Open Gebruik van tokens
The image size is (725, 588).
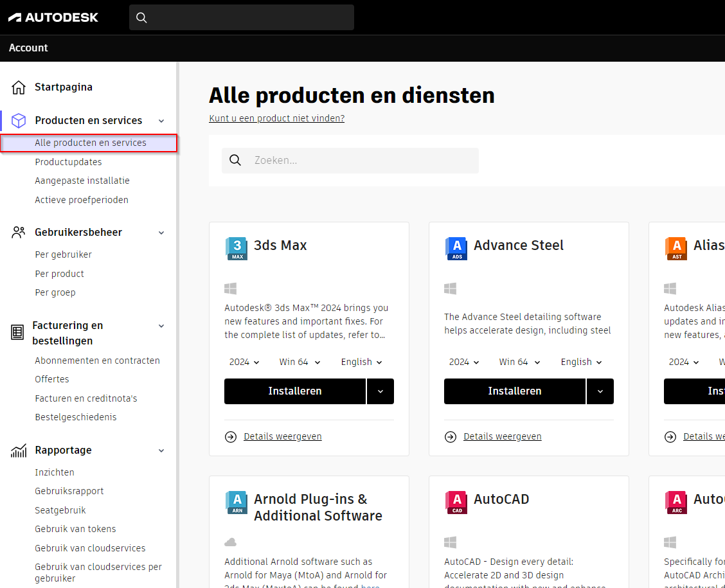(x=75, y=529)
